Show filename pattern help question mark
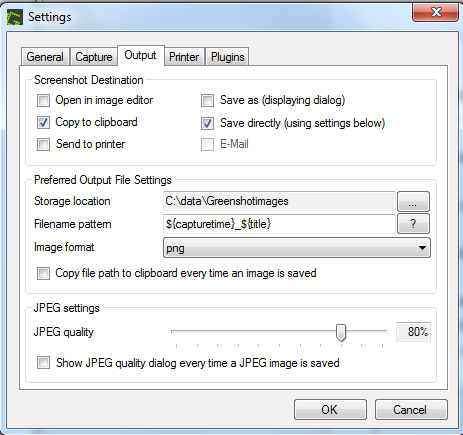463x435 pixels. tap(413, 224)
